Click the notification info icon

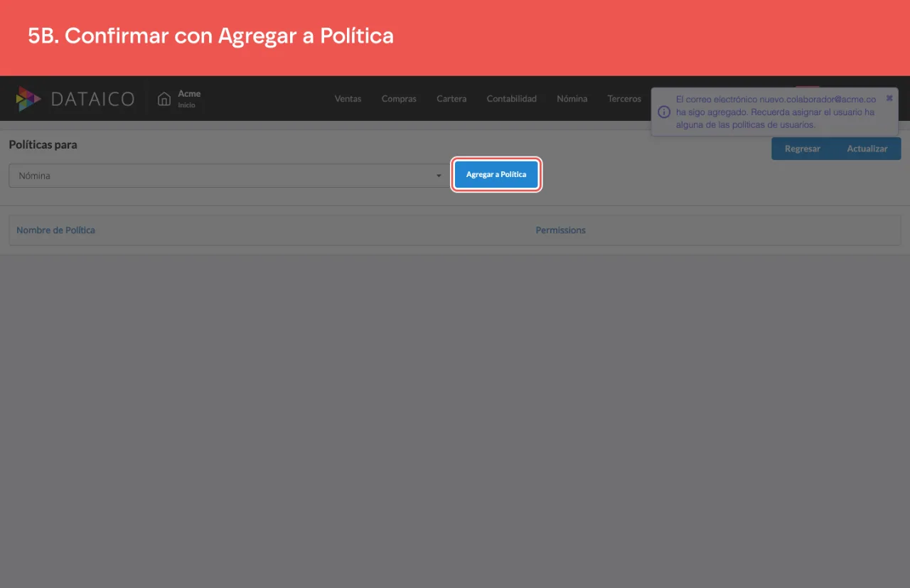(x=664, y=112)
